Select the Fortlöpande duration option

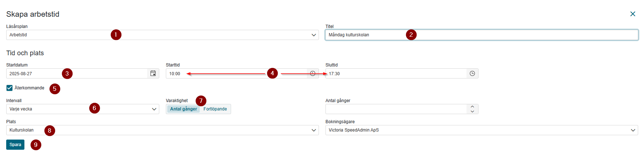(215, 109)
